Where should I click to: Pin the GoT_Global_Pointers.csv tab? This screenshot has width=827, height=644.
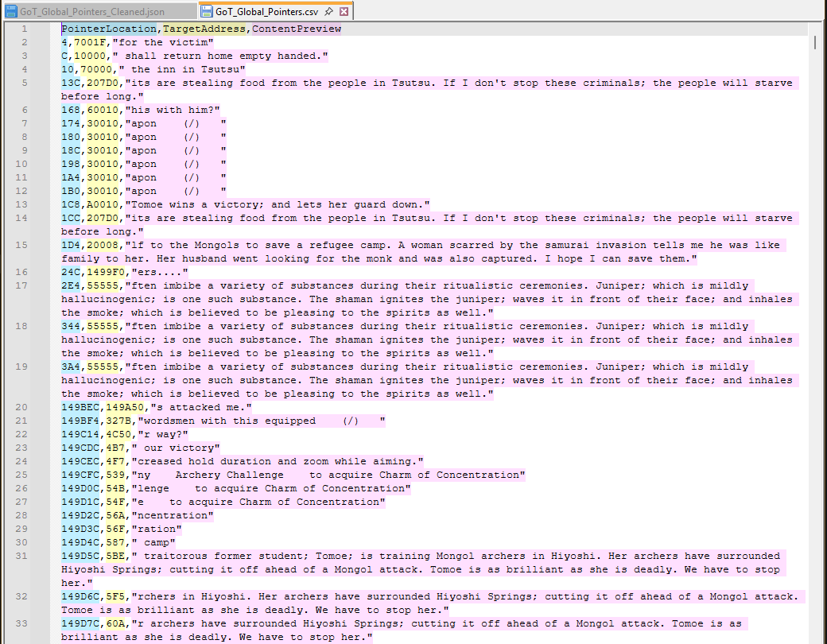[x=329, y=11]
